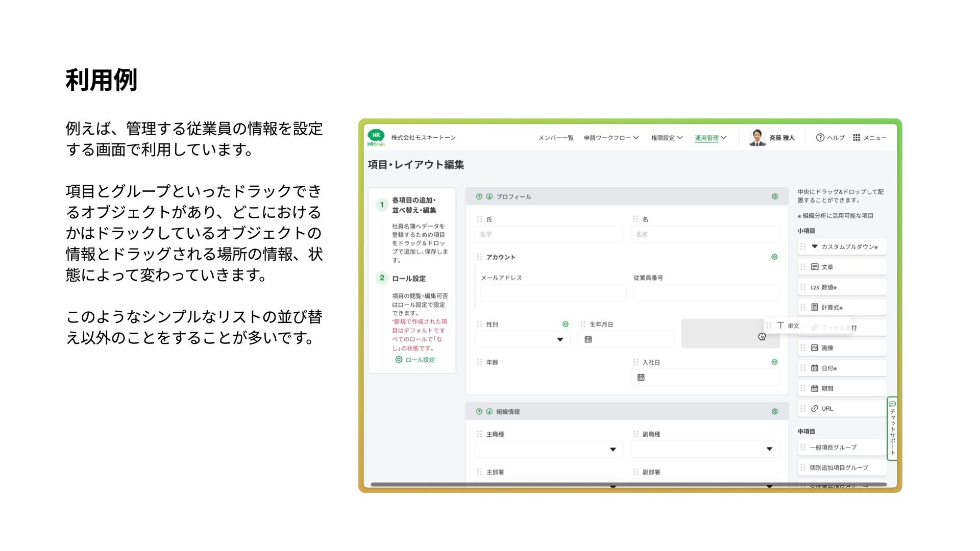Open the ヘルプ question mark icon
The width and height of the screenshot is (980, 551).
(x=820, y=138)
